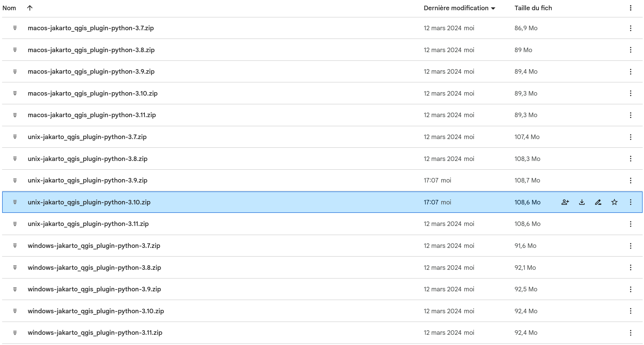Open more actions for windows python-3.9.zip
This screenshot has height=345, width=644.
(630, 289)
